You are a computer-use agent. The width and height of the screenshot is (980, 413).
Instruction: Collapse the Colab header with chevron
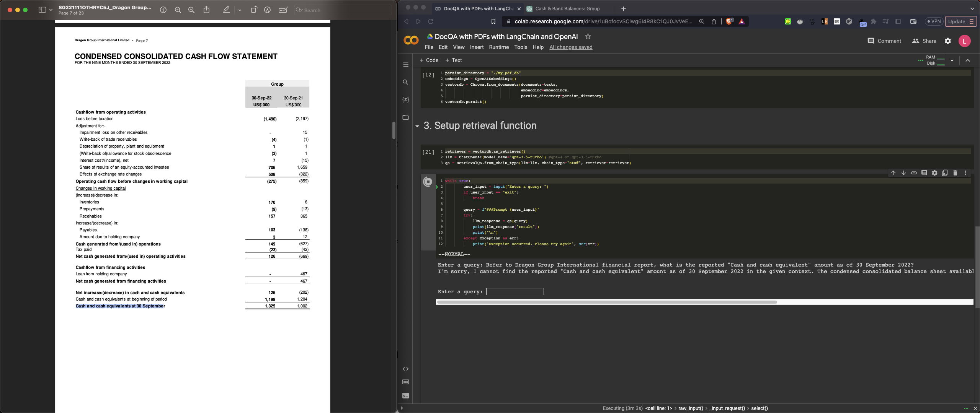click(x=968, y=60)
